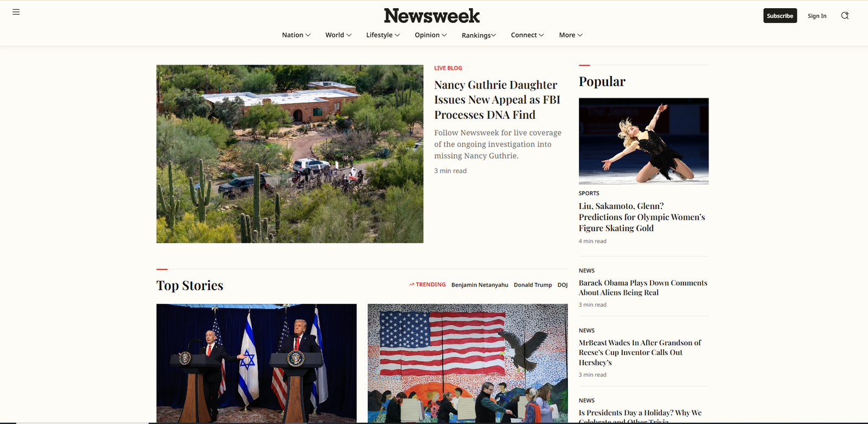This screenshot has height=424, width=868.
Task: Click the NEWS label above MrBeast article
Action: pos(587,330)
